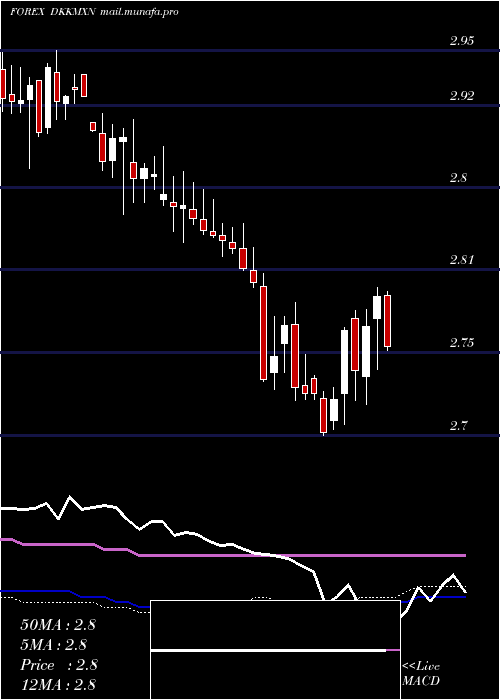Image resolution: width=500 pixels, height=700 pixels.
Task: Click the 'Price : 2.8' readout
Action: (x=59, y=665)
